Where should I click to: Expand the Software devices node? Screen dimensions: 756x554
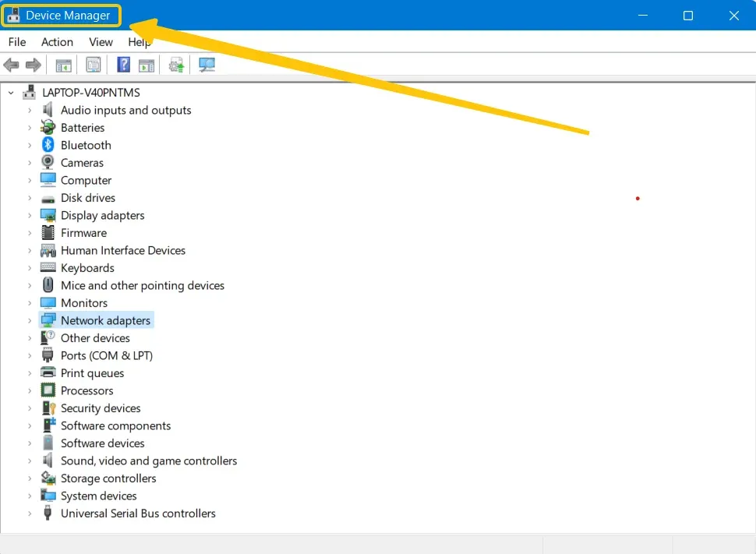point(30,443)
